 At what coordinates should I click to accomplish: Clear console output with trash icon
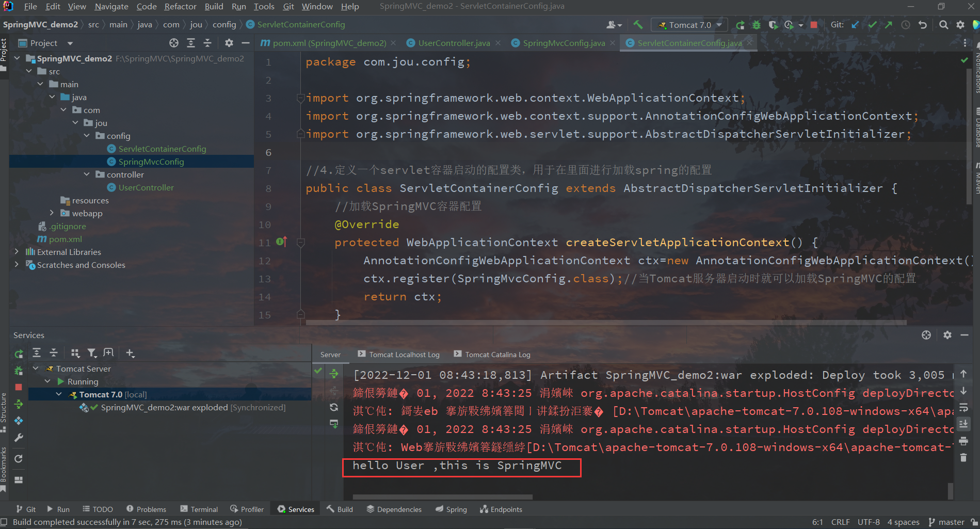pyautogui.click(x=963, y=457)
